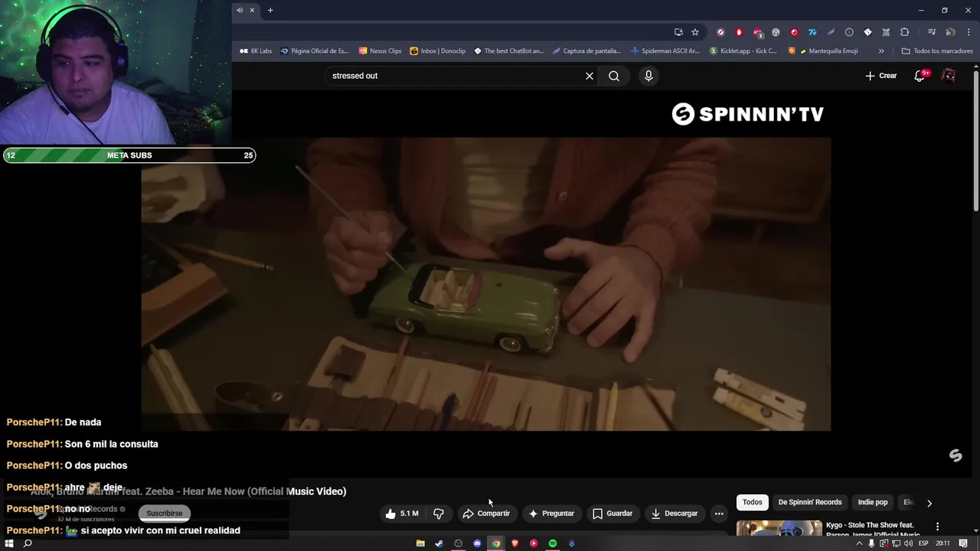
Task: Open Chrome media controls icon
Action: (x=932, y=32)
